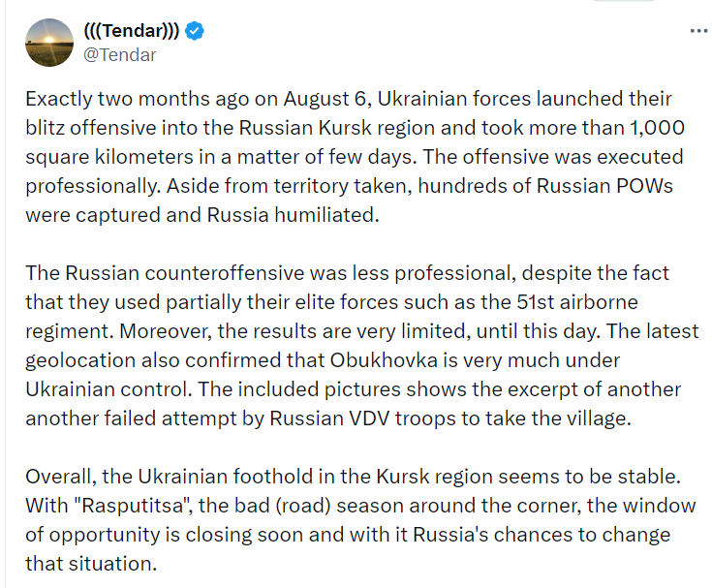
Task: Click the first paragraph about August 6
Action: (355, 157)
